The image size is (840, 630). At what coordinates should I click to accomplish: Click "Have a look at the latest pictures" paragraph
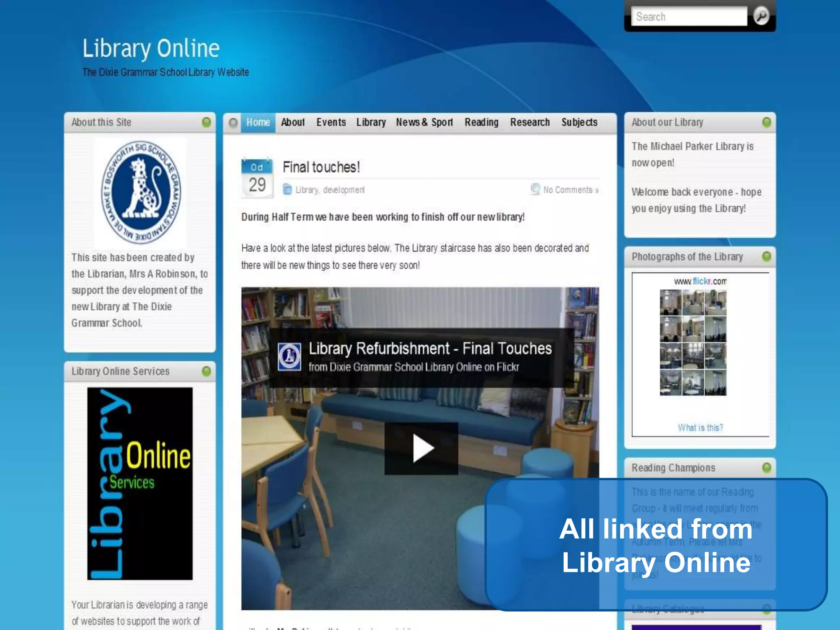pyautogui.click(x=415, y=257)
